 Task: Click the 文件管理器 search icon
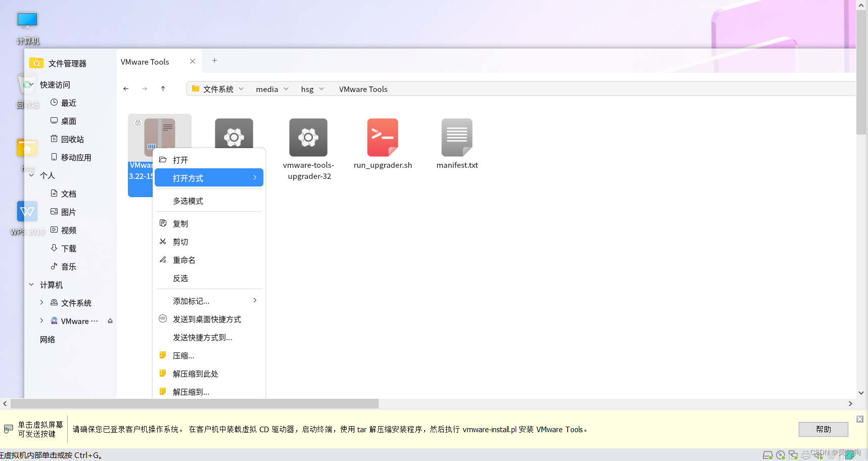pos(36,63)
